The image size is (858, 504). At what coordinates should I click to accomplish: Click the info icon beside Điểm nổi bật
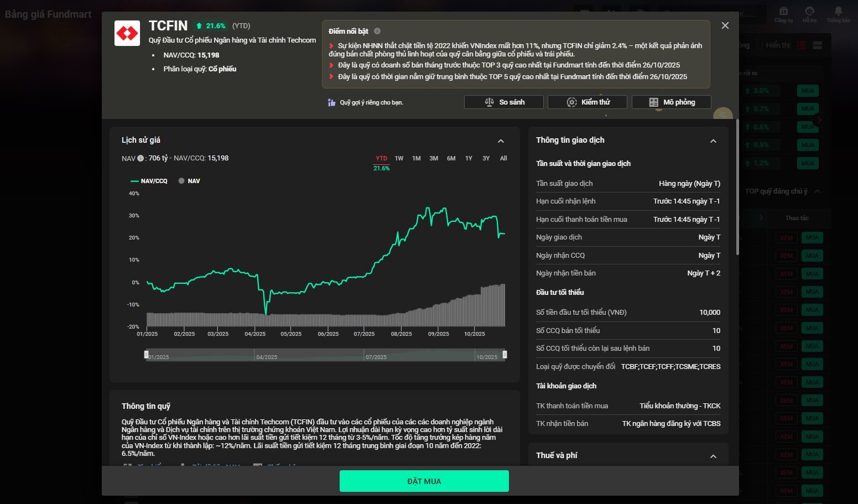[377, 32]
